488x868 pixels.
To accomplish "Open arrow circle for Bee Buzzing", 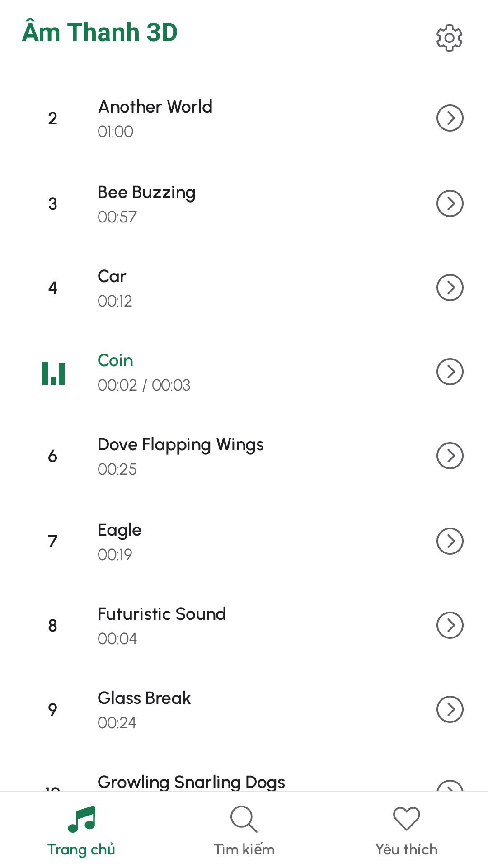I will click(x=450, y=203).
